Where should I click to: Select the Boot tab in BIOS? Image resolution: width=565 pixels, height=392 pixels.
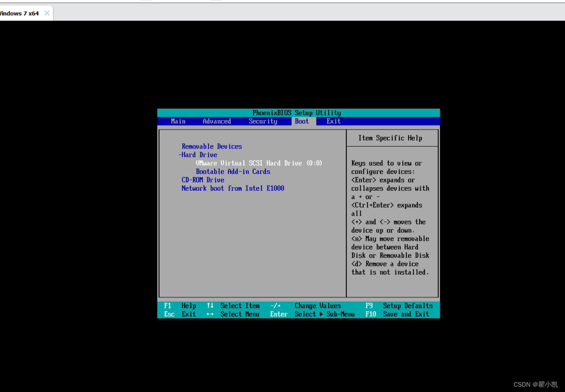coord(302,121)
